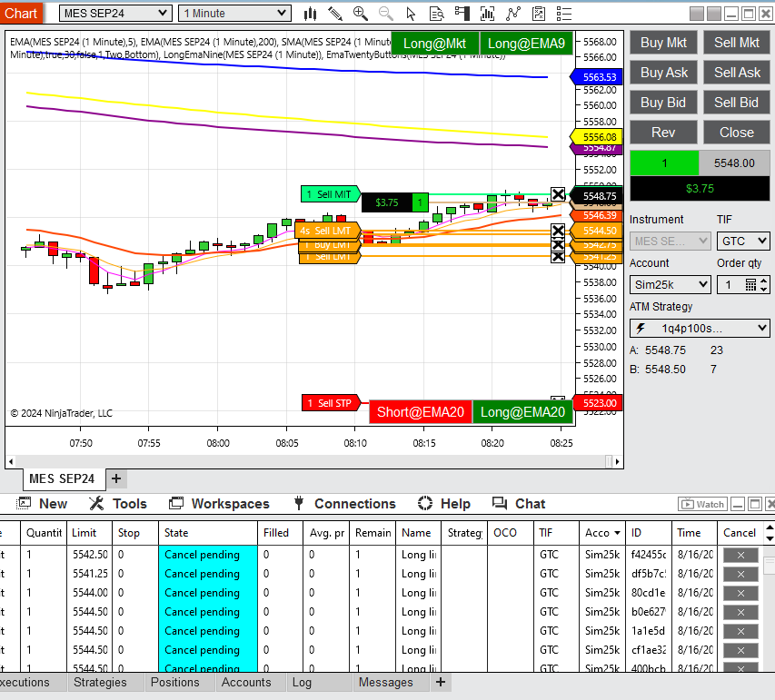The width and height of the screenshot is (775, 700).
Task: Cancel order f42455c with X button
Action: point(740,555)
